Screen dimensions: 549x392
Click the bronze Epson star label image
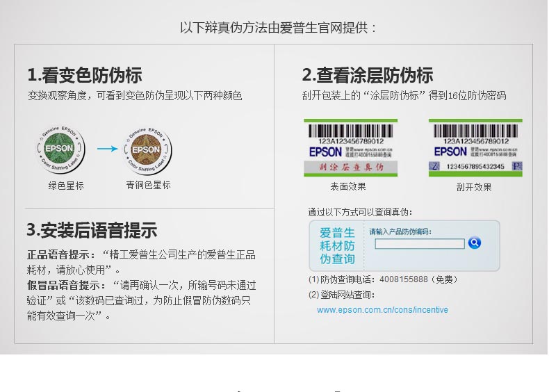(148, 150)
